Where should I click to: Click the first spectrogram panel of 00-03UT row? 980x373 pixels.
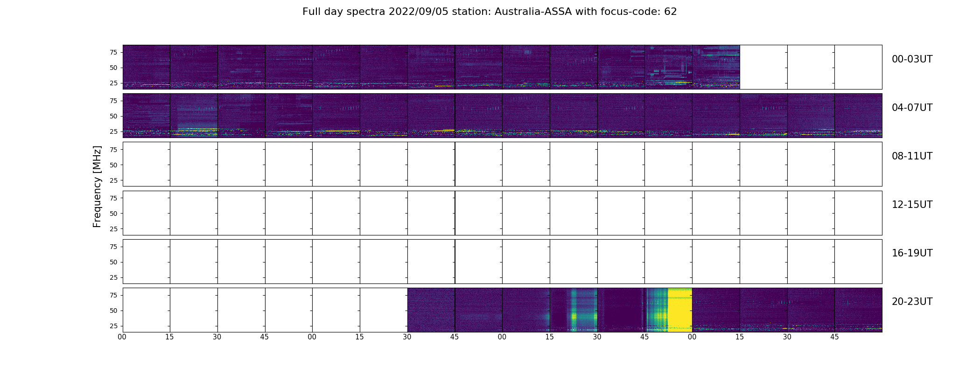pos(147,67)
